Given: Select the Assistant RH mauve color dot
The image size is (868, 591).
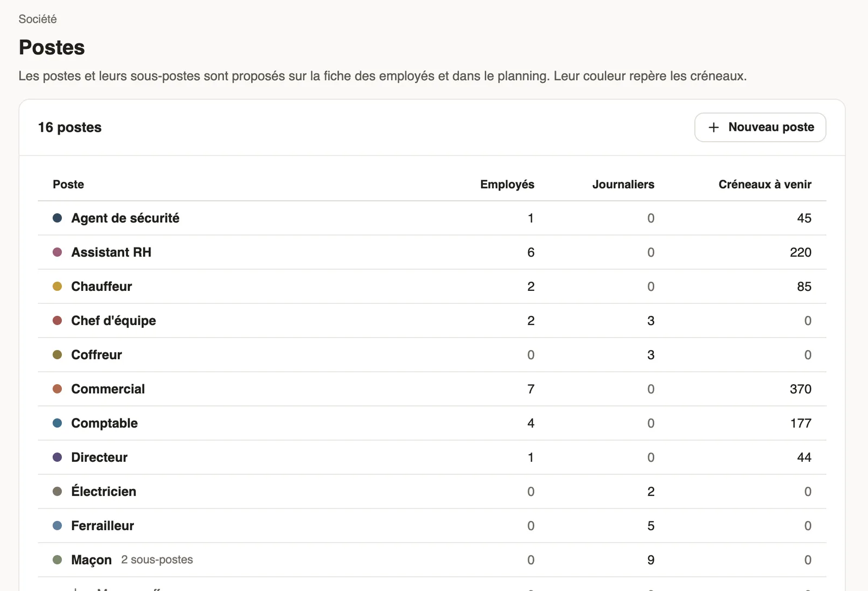Looking at the screenshot, I should [57, 252].
